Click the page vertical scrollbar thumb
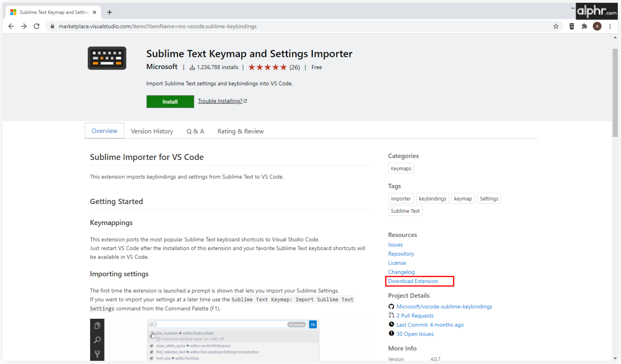 coord(615,93)
